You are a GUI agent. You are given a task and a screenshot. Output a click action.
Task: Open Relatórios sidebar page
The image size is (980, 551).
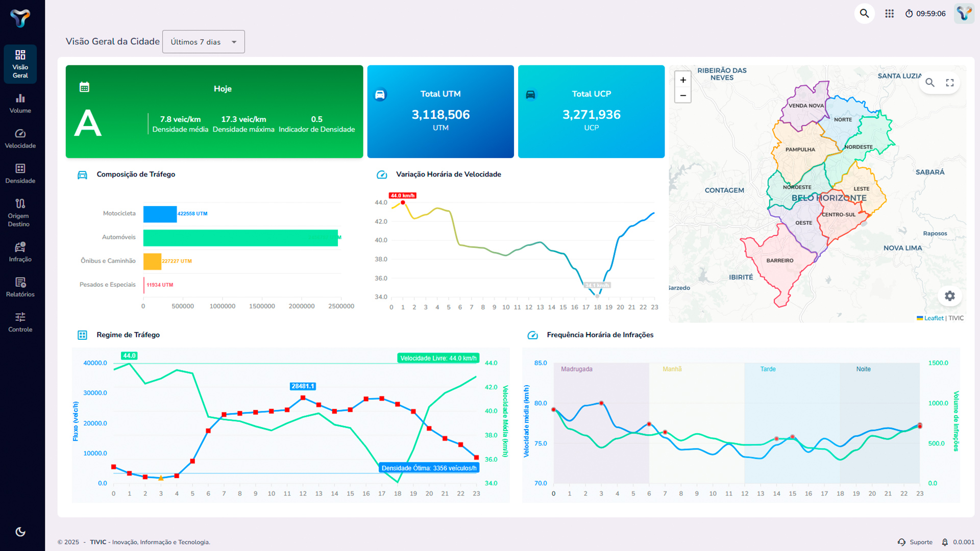click(x=20, y=287)
